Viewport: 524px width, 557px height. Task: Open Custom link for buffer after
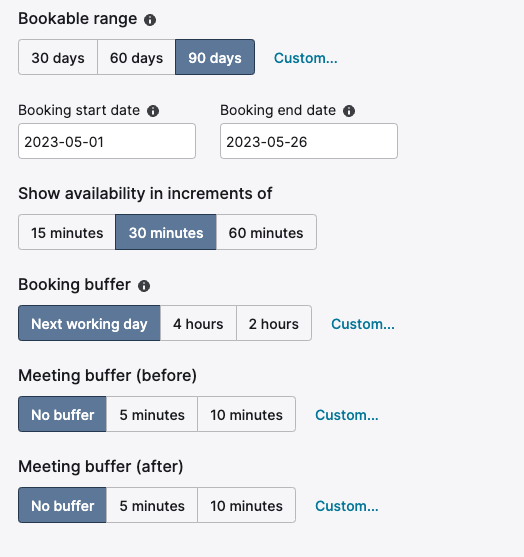click(x=347, y=505)
